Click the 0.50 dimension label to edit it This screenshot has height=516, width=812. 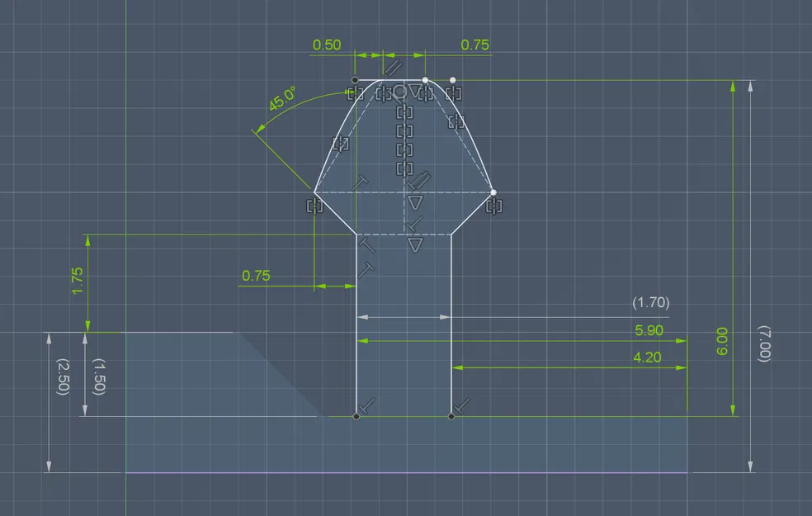coord(329,45)
